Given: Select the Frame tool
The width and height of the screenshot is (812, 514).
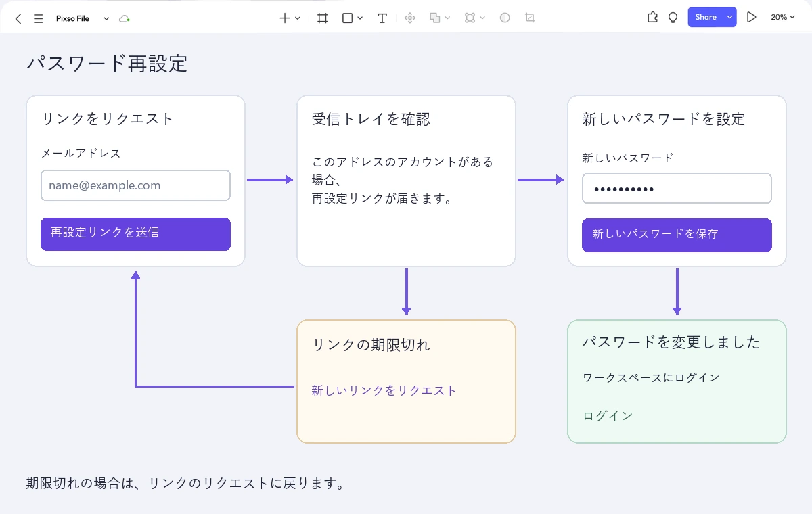Looking at the screenshot, I should click(x=323, y=18).
